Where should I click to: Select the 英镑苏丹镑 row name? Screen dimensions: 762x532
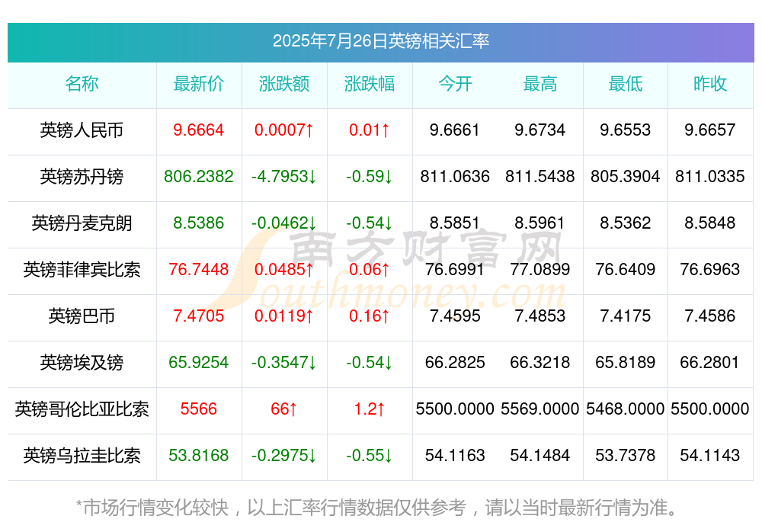coord(82,177)
